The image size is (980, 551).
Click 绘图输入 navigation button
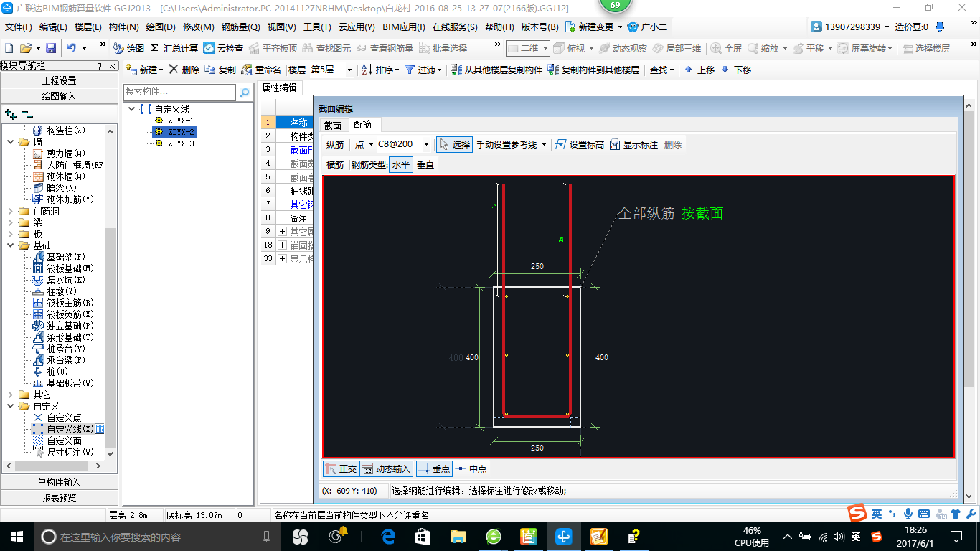coord(59,95)
